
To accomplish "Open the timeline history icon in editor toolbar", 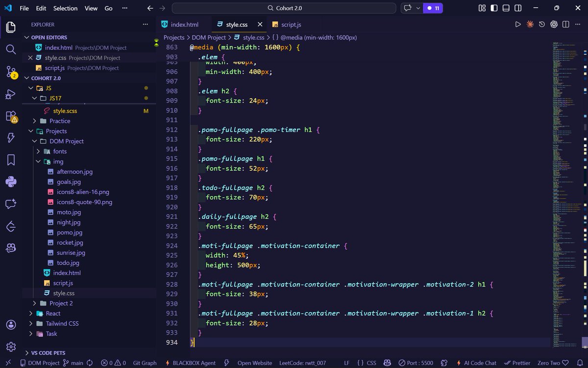I will (542, 24).
